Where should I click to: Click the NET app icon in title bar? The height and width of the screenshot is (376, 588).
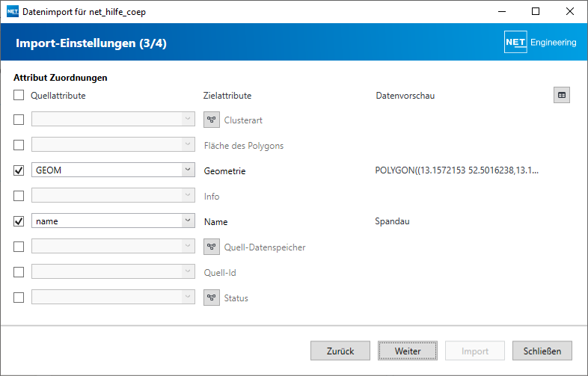pos(13,12)
